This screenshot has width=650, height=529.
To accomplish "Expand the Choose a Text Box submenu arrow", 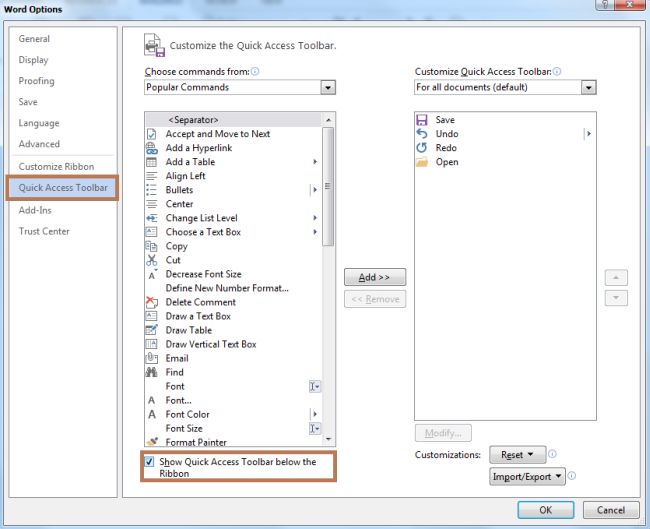I will (x=315, y=232).
